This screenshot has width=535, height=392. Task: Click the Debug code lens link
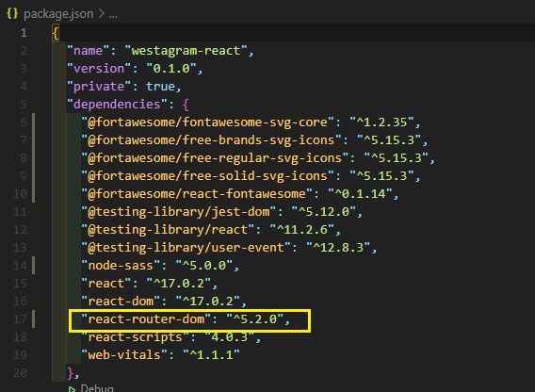click(x=97, y=388)
